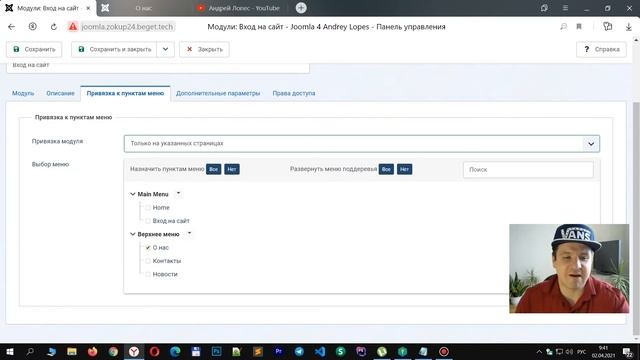Open the red record icon in taskbar
The height and width of the screenshot is (360, 640).
444,351
